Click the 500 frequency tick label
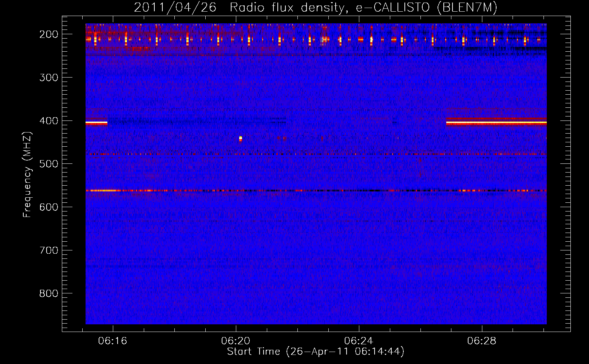Screen dimensions: 589x364 pos(48,164)
